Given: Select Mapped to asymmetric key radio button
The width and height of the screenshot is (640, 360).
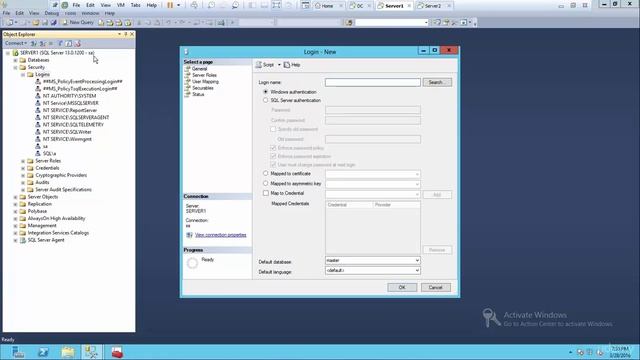Looking at the screenshot, I should tap(266, 184).
